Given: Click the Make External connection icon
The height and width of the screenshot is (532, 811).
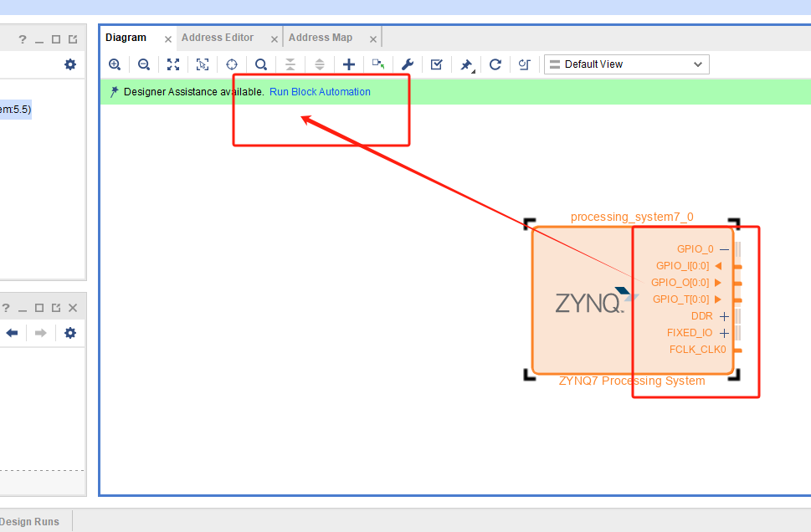Looking at the screenshot, I should click(378, 64).
